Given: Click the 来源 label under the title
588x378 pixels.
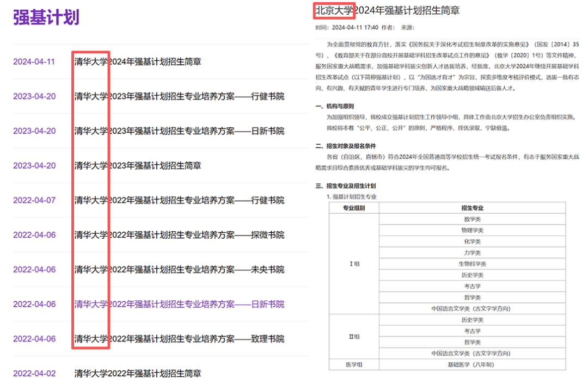Looking at the screenshot, I should pos(407,27).
